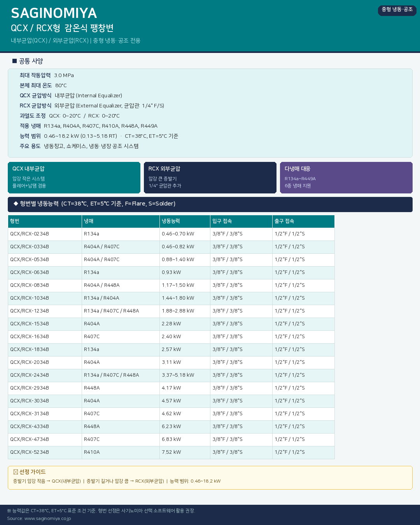Click the 3.37~5.18 kW capacity cell
The width and height of the screenshot is (420, 525).
(x=185, y=375)
